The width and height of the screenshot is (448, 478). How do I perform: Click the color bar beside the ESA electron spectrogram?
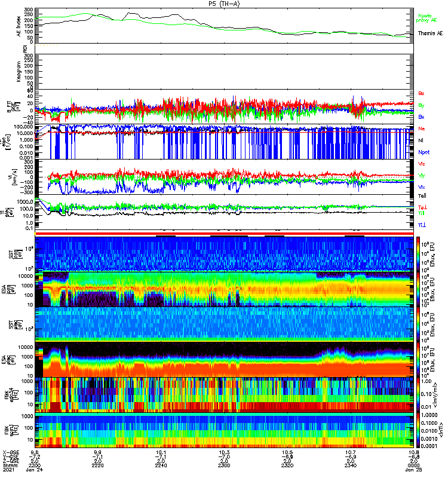[418, 360]
